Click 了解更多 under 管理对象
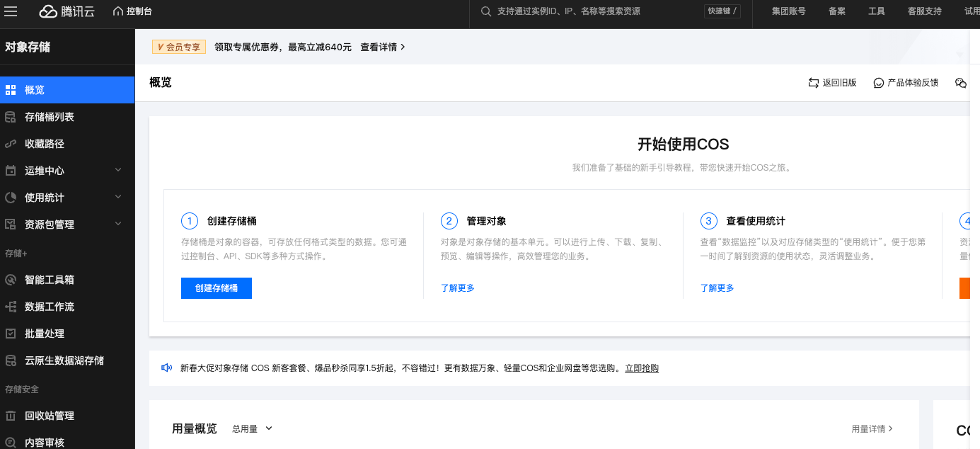 [x=457, y=288]
